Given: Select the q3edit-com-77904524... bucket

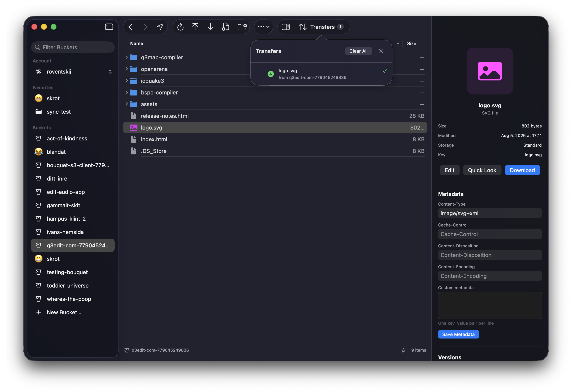Looking at the screenshot, I should pos(73,245).
